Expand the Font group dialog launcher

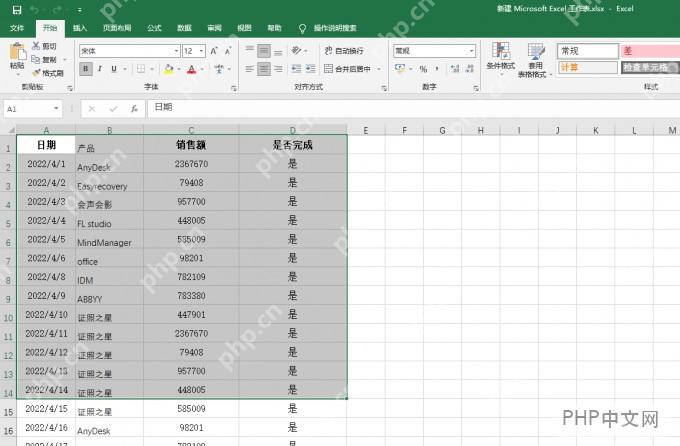(x=234, y=88)
